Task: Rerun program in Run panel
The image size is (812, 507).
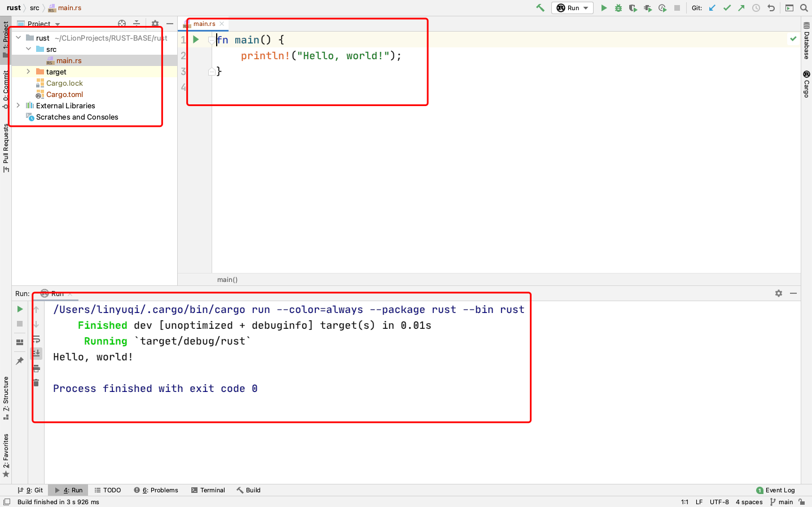Action: pyautogui.click(x=20, y=309)
